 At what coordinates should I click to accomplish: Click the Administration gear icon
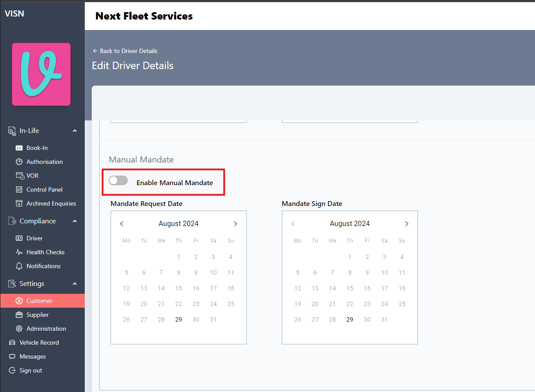coord(19,329)
